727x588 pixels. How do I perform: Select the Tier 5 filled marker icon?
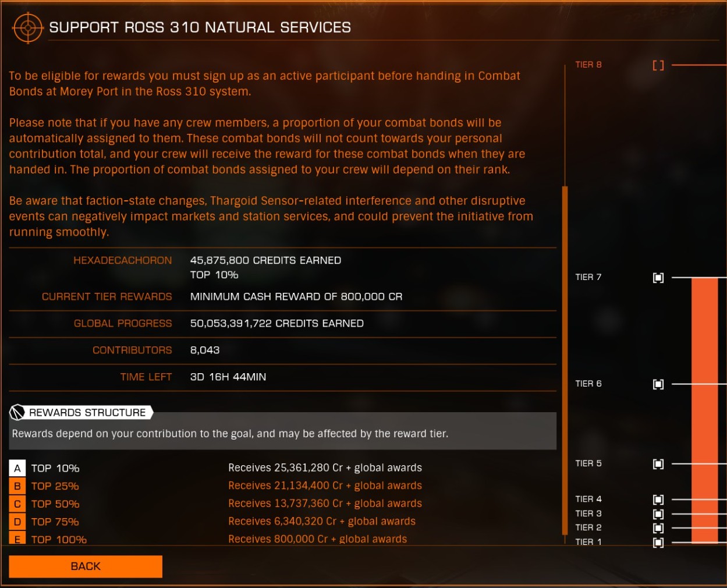point(658,464)
